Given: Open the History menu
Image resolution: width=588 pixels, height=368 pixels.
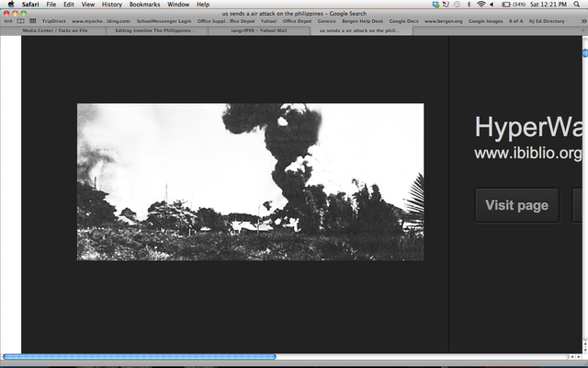Looking at the screenshot, I should 112,5.
